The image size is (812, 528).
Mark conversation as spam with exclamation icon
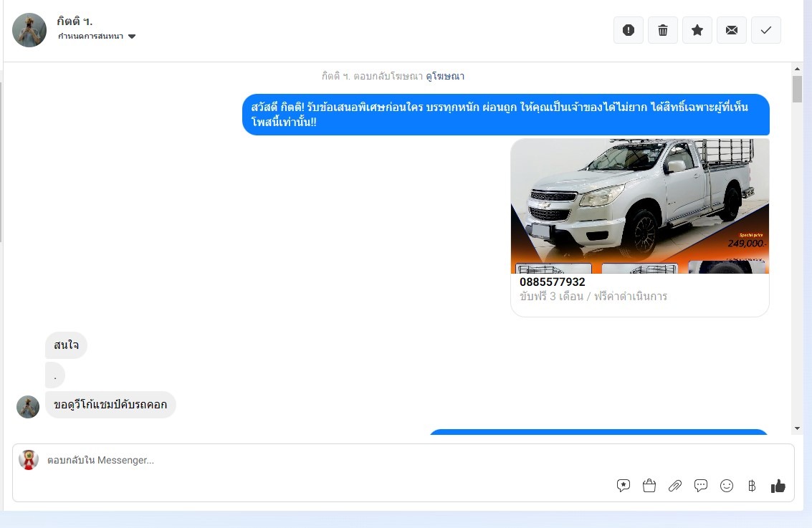628,30
